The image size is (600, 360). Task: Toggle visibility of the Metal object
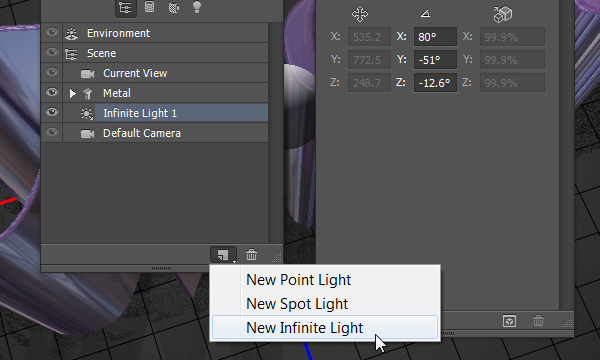[52, 93]
